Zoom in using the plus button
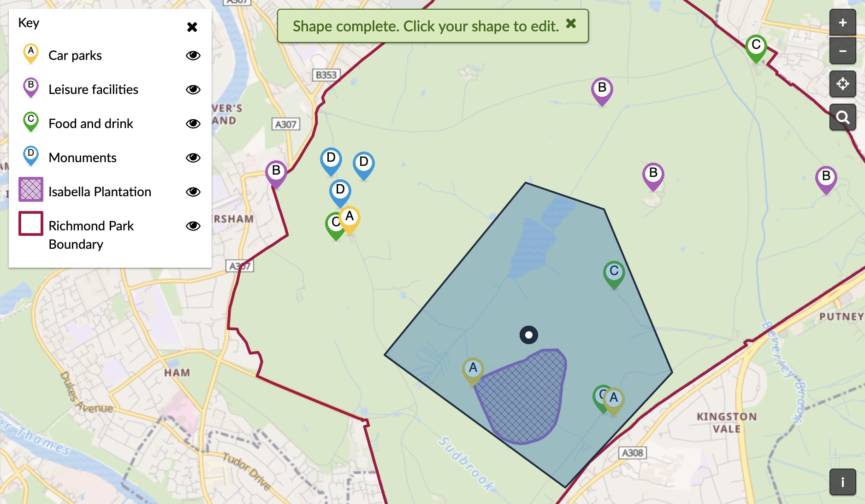The width and height of the screenshot is (865, 504). point(842,23)
